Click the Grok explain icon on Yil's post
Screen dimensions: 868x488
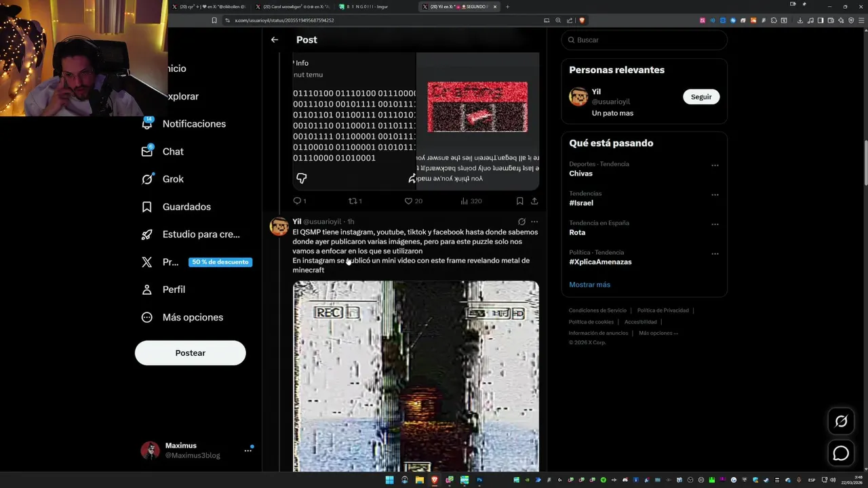521,222
